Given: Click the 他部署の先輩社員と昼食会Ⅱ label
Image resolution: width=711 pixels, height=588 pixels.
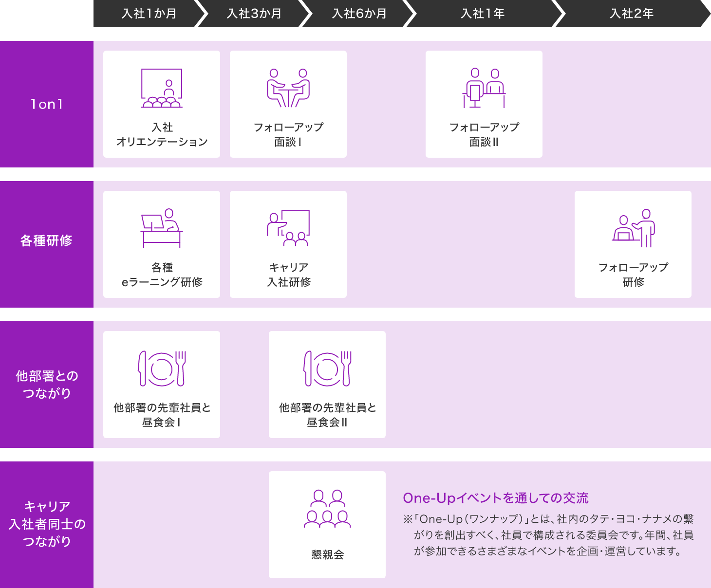Looking at the screenshot, I should coord(327,415).
